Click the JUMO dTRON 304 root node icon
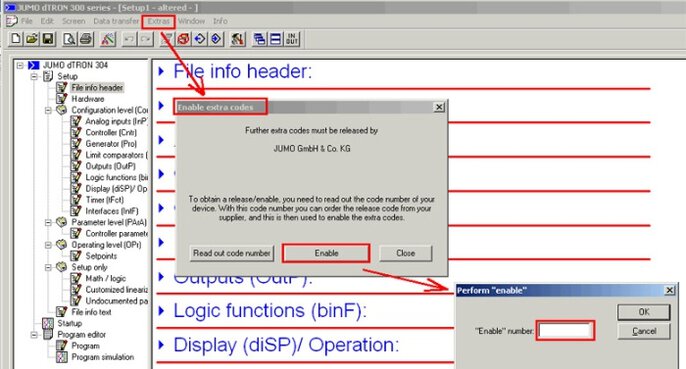 tap(33, 65)
